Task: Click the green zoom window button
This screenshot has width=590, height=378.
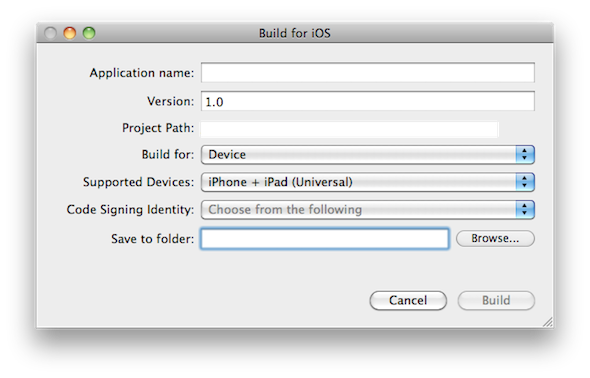Action: pos(89,33)
